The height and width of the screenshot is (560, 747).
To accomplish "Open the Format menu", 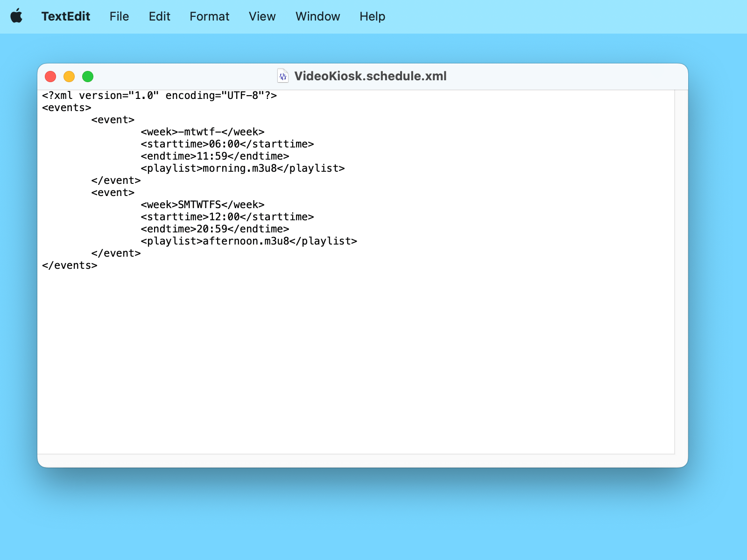I will pyautogui.click(x=209, y=16).
